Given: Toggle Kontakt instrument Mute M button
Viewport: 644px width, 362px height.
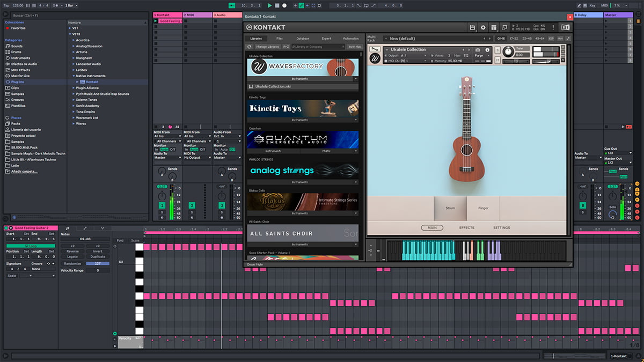Looking at the screenshot, I should (x=497, y=60).
